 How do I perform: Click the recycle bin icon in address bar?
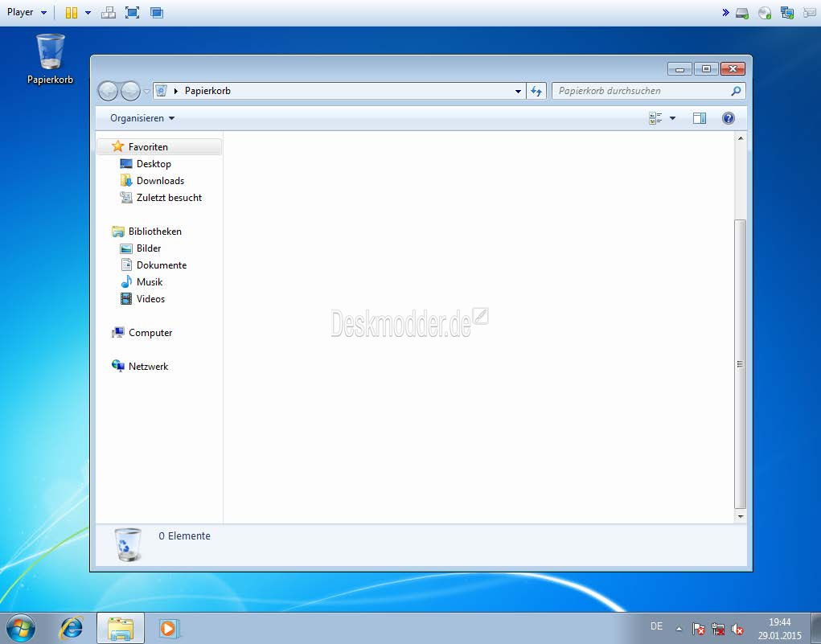tap(162, 91)
